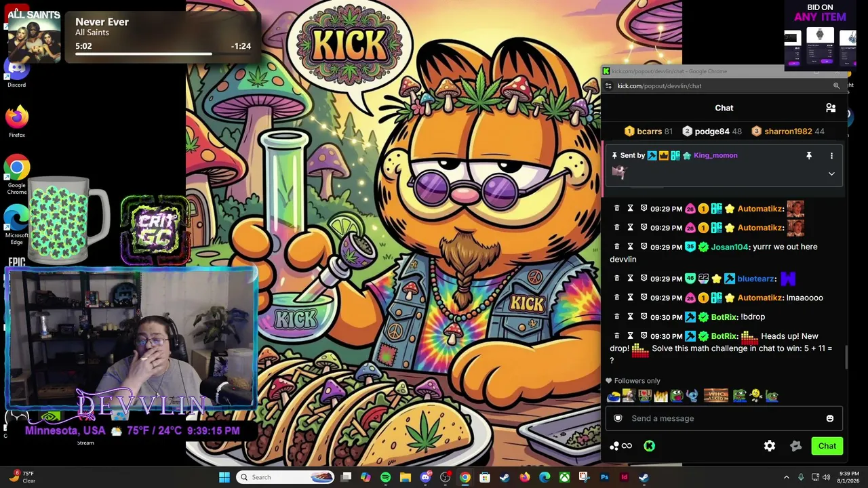Seek the Never Ever song progress bar

[163, 54]
